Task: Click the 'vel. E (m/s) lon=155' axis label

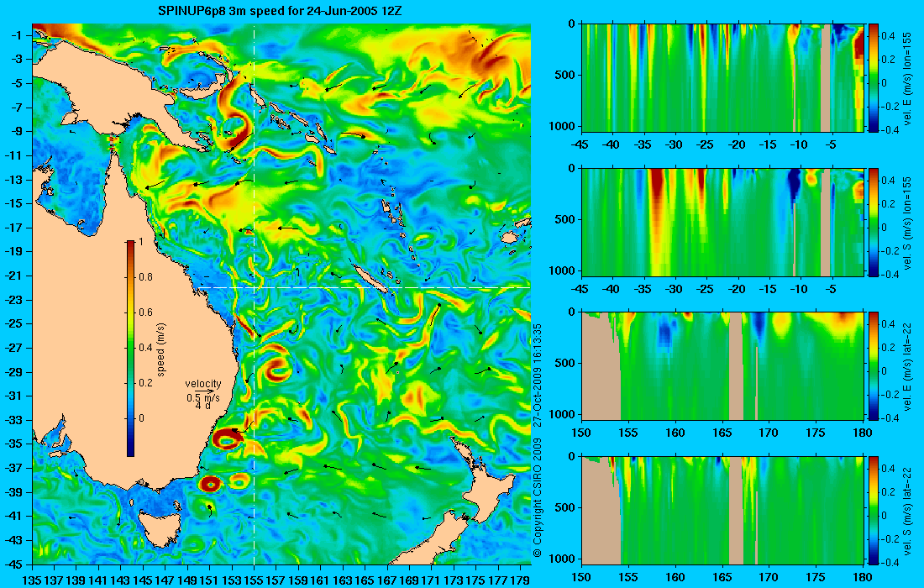Action: pyautogui.click(x=907, y=79)
